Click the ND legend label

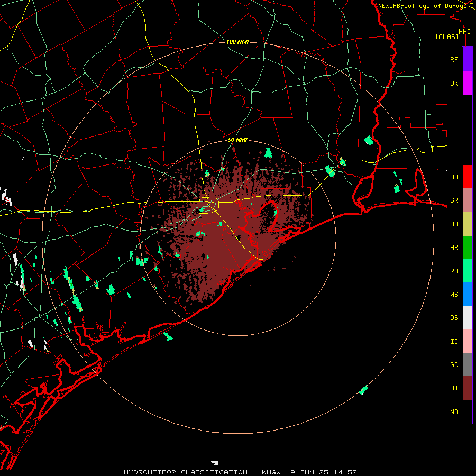click(454, 412)
